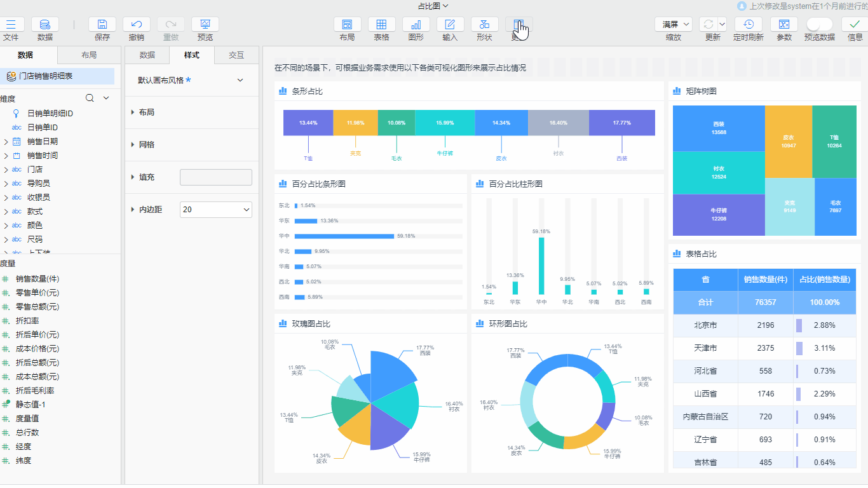Click the Save icon in toolbar
This screenshot has height=488, width=868.
click(102, 25)
